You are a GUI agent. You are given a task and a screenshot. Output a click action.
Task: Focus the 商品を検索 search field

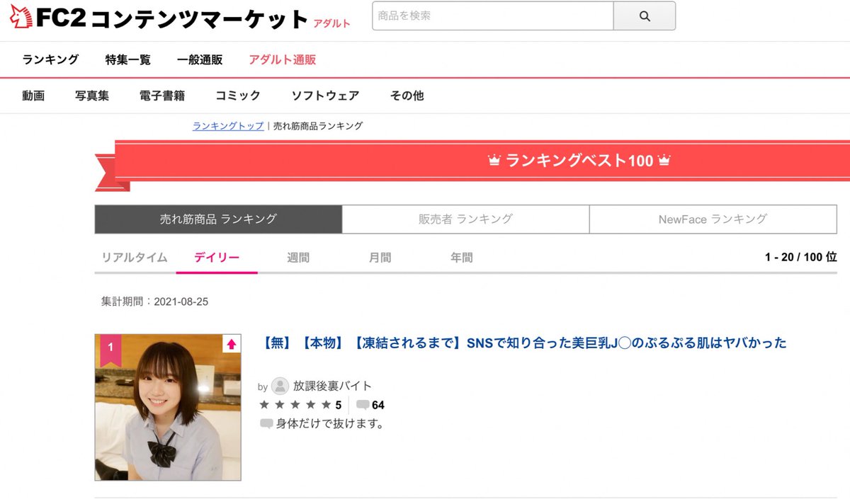coord(492,16)
